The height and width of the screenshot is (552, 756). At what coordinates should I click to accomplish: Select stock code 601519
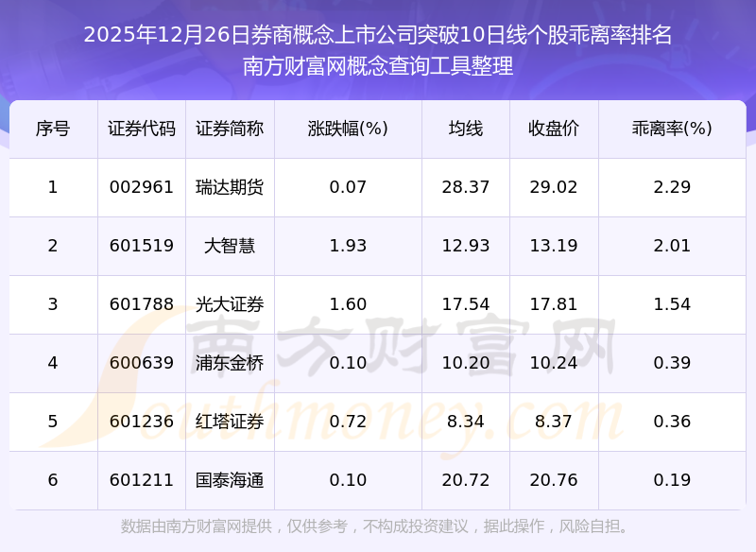click(x=141, y=246)
